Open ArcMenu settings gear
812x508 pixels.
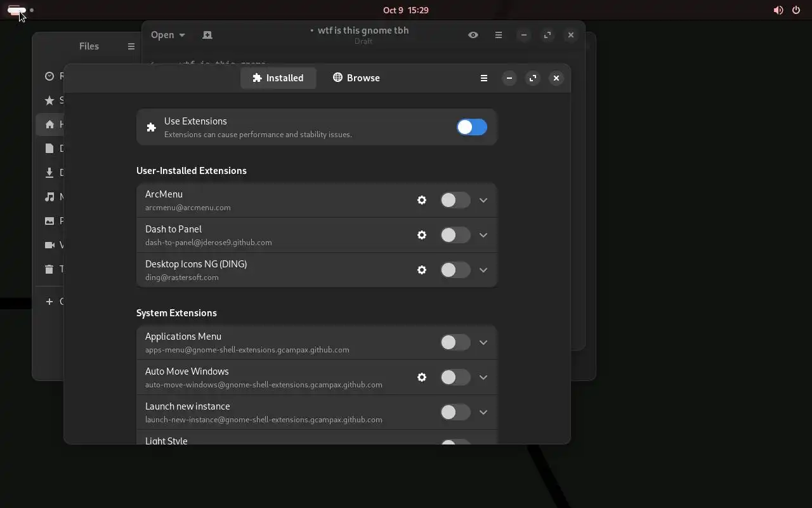tap(422, 200)
